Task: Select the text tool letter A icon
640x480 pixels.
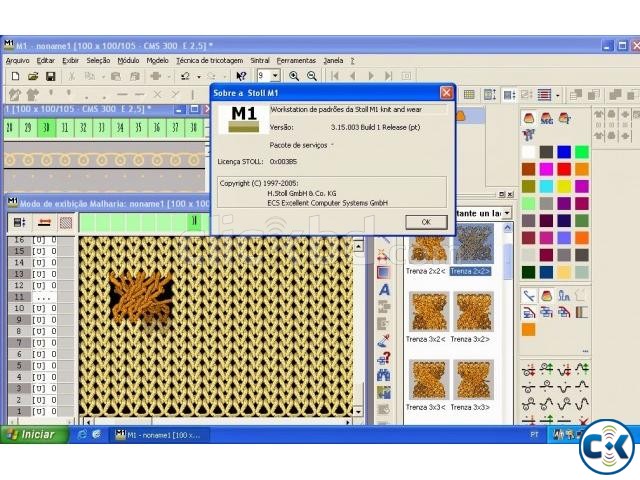Action: [384, 290]
